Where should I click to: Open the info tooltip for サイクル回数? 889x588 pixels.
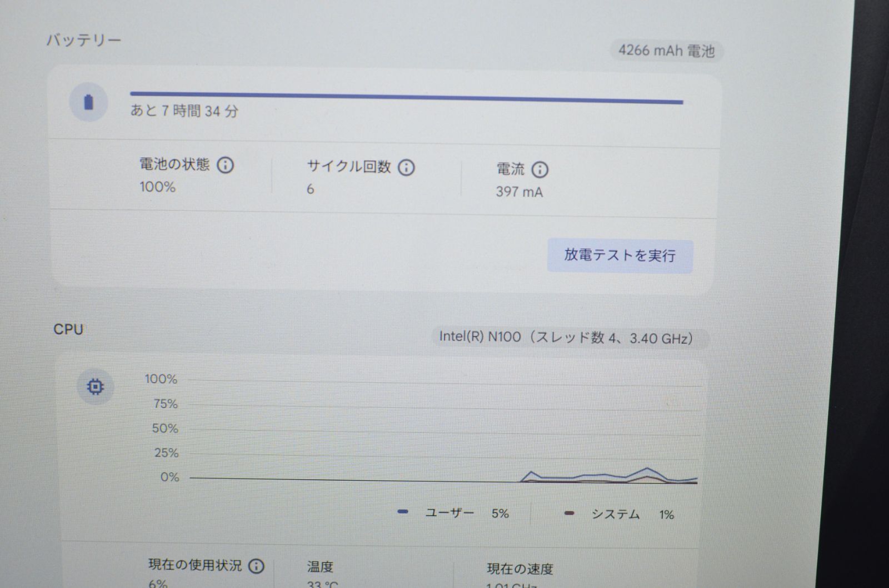click(406, 167)
